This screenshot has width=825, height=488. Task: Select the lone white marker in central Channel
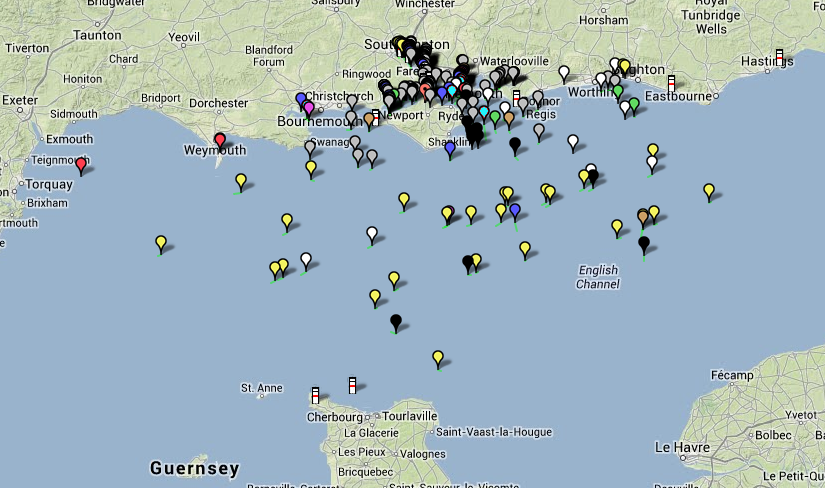(371, 235)
